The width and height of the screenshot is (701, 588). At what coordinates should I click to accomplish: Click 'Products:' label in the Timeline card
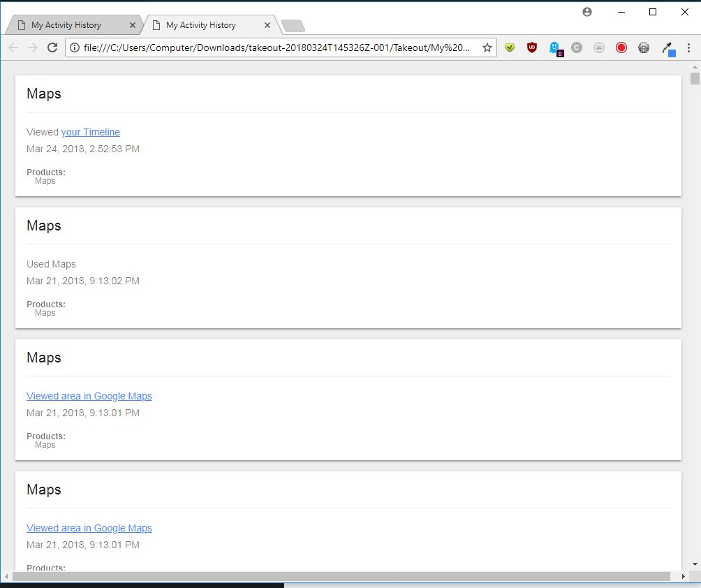pyautogui.click(x=46, y=172)
